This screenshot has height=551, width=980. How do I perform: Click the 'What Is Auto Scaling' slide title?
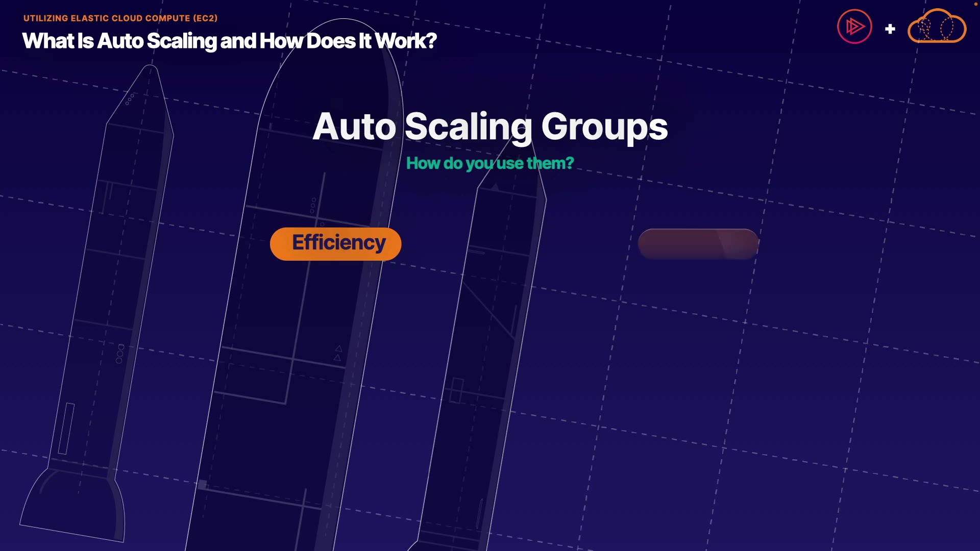click(229, 41)
